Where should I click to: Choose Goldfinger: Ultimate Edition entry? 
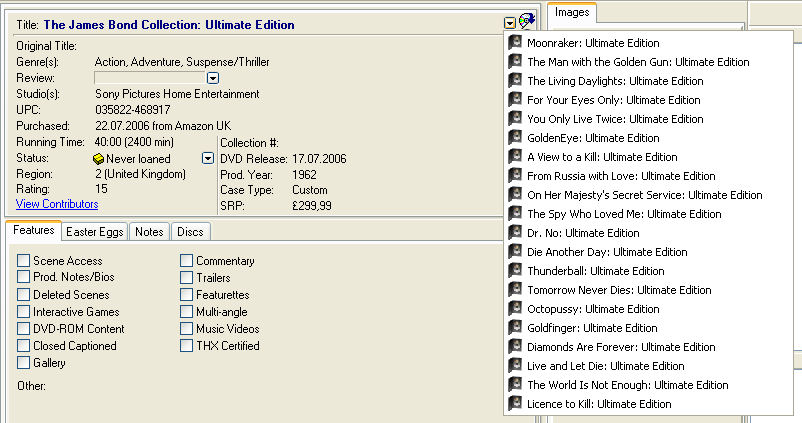(592, 328)
